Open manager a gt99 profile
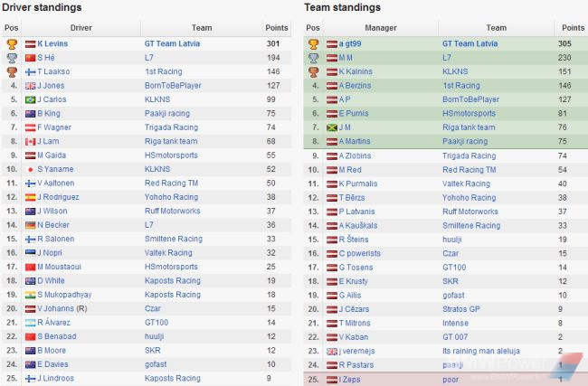Viewport: 588px width, 386px height. click(x=350, y=43)
